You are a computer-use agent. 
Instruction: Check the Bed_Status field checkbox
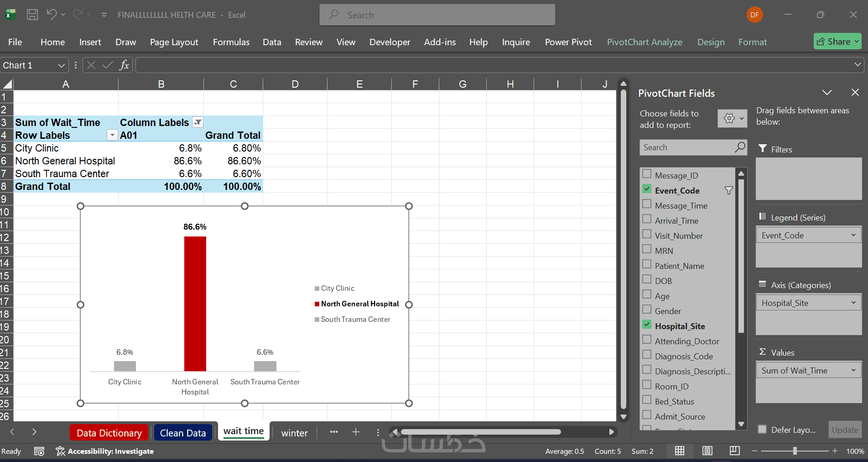coord(647,400)
